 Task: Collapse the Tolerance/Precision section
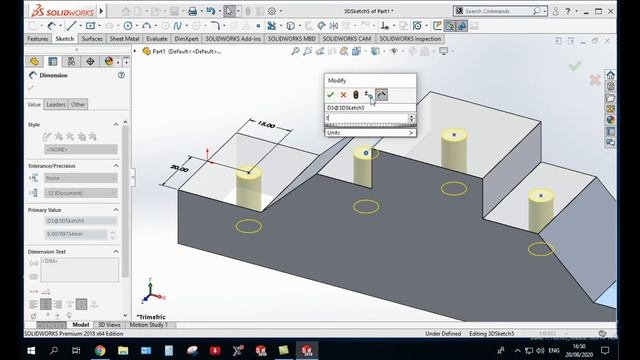tap(116, 166)
